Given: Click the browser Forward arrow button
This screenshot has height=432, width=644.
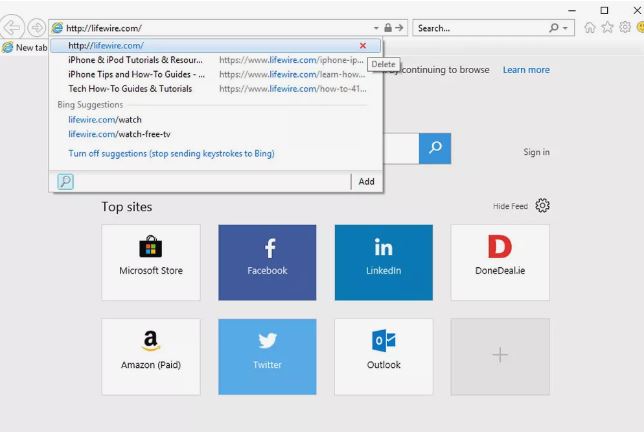Looking at the screenshot, I should pyautogui.click(x=37, y=28).
